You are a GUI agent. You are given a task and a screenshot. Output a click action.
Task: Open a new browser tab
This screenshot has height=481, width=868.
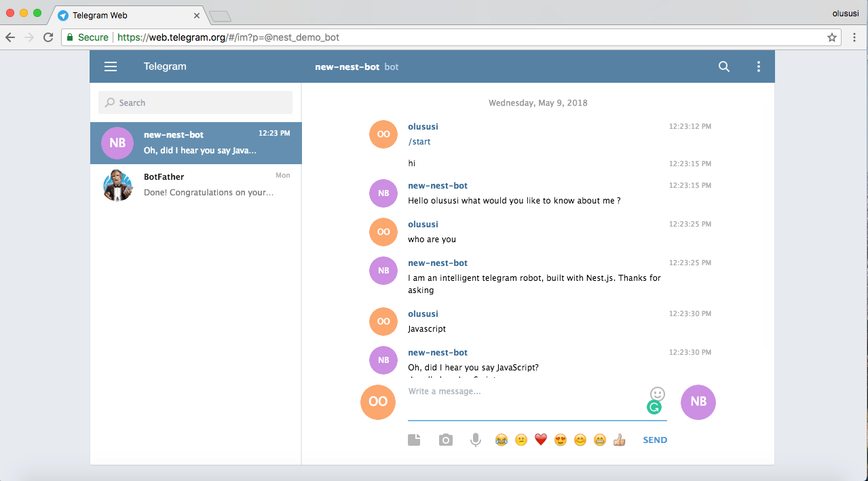(x=220, y=16)
